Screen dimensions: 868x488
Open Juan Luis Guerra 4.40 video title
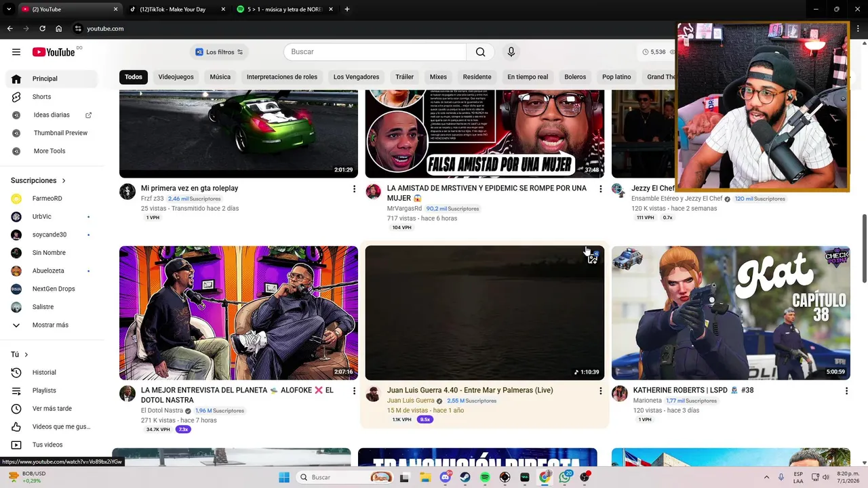[470, 390]
